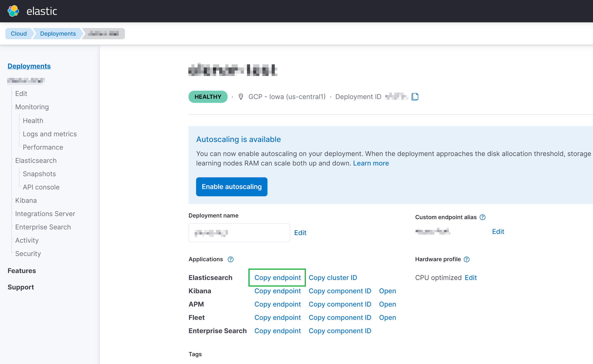The height and width of the screenshot is (364, 593).
Task: Open Snapshots under Elasticsearch
Action: click(39, 174)
